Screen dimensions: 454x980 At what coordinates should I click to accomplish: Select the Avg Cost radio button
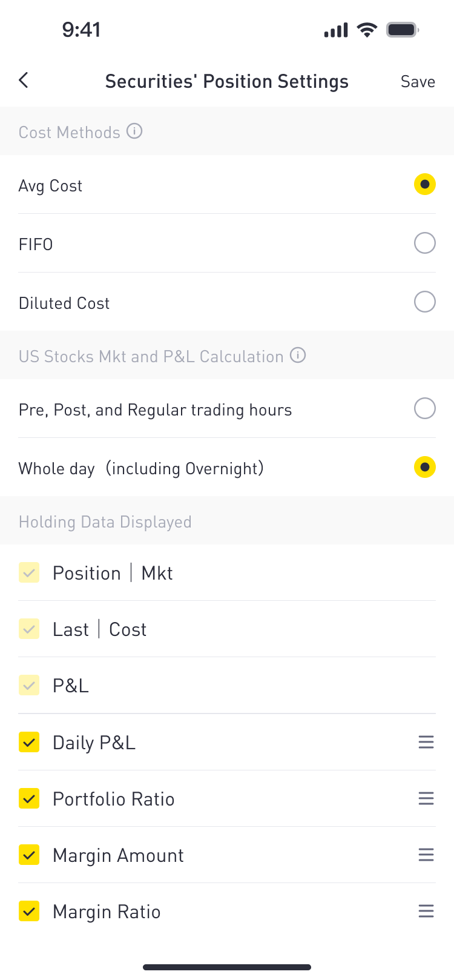[425, 184]
